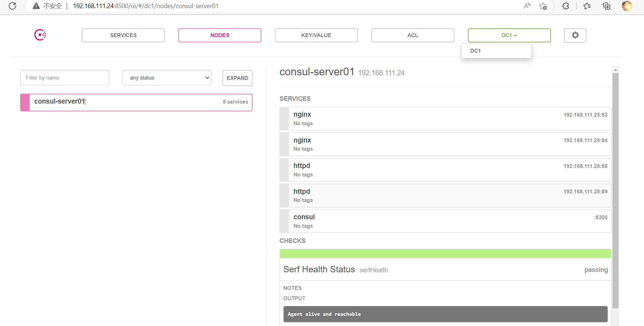Select the consul-server01 node row

(136, 103)
